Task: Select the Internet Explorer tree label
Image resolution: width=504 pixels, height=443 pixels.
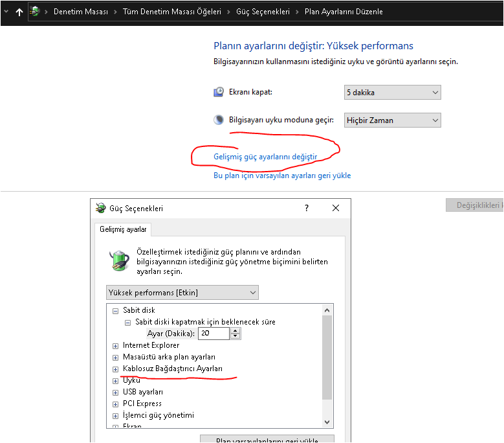Action: 151,345
